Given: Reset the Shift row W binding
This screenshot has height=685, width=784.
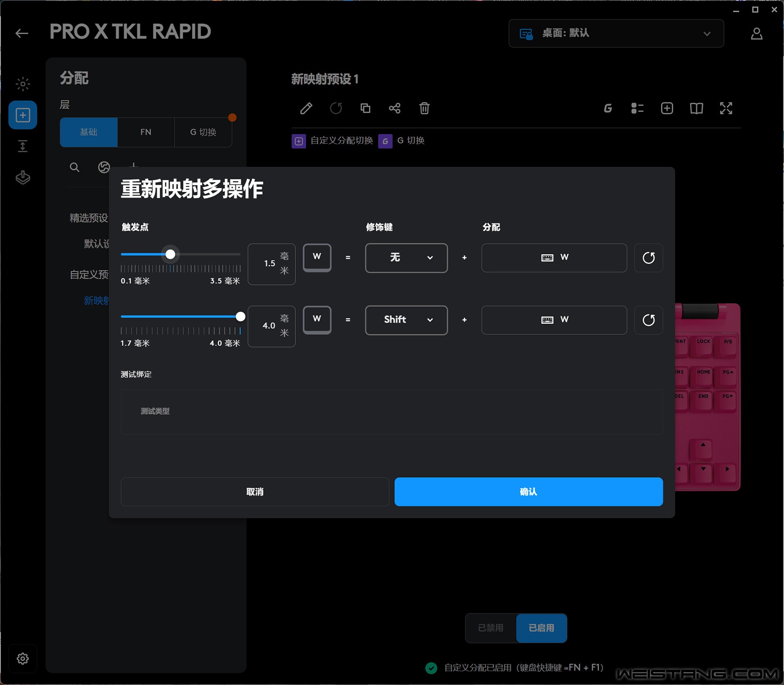Looking at the screenshot, I should pyautogui.click(x=649, y=320).
